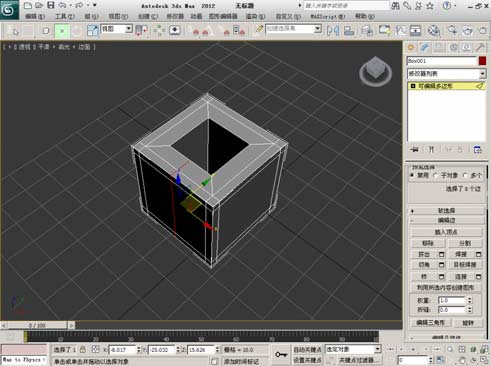The image size is (491, 366).
Task: Open the 创建(C) menu
Action: (x=148, y=16)
